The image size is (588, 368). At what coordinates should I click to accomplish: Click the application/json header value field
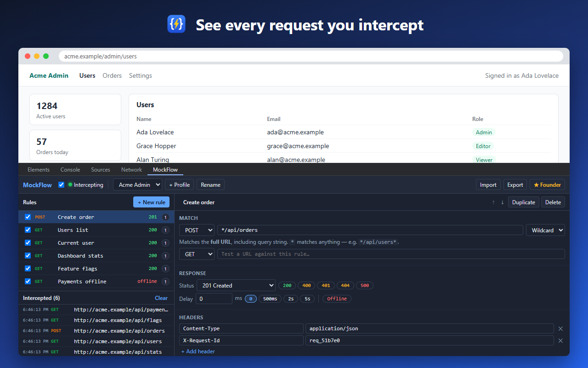point(430,328)
